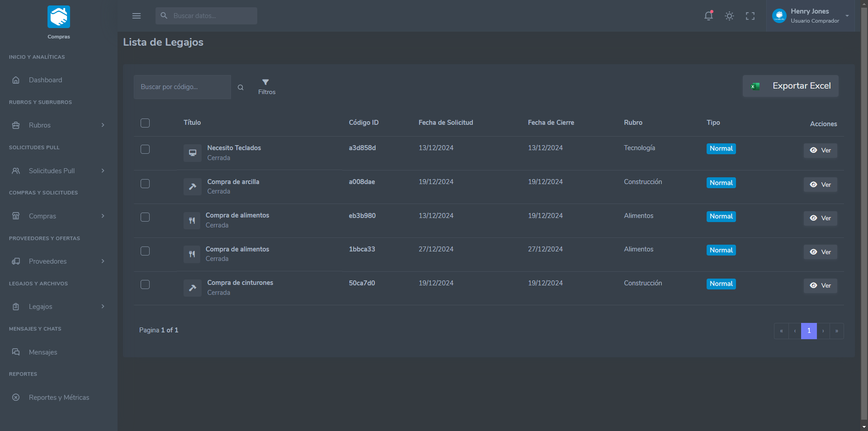
Task: Expand the Solicitudes Pull submenu
Action: coord(104,171)
